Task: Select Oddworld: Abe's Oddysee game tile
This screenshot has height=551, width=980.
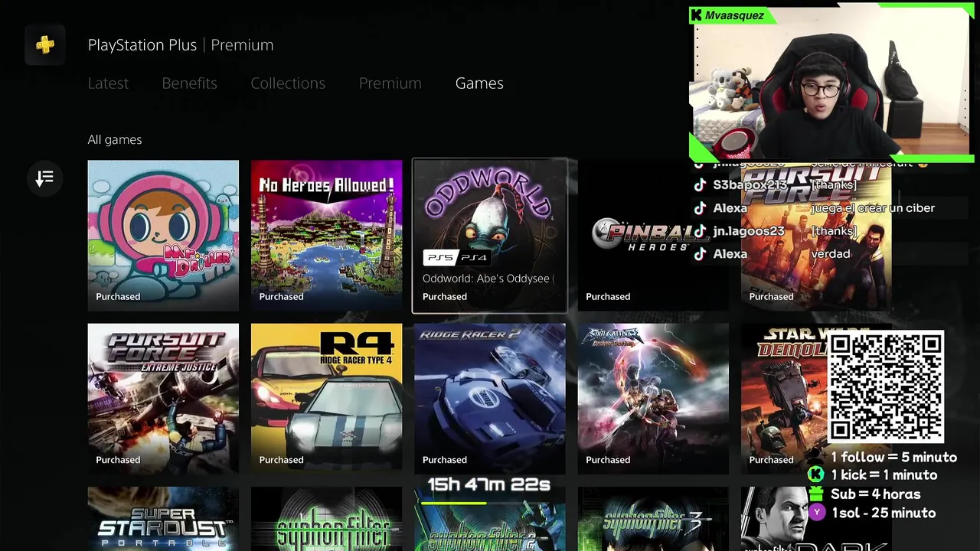Action: tap(490, 236)
